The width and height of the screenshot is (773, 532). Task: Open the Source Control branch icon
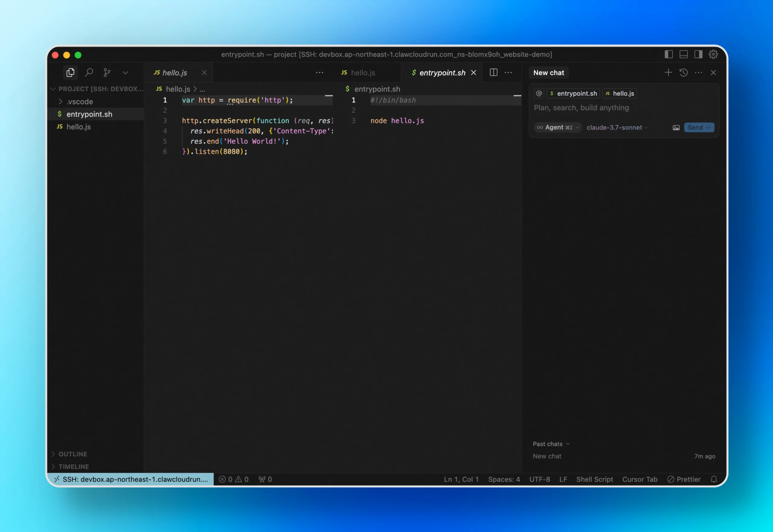tap(107, 72)
